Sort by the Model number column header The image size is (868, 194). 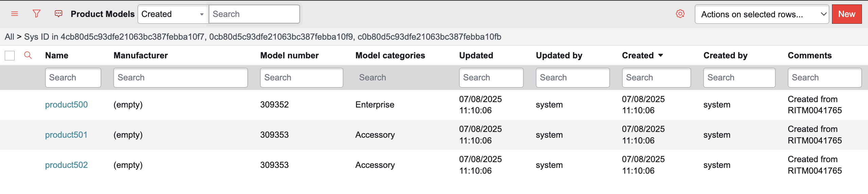(289, 55)
